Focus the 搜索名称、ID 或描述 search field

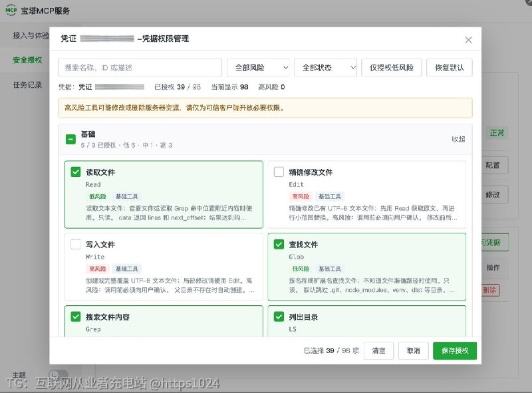(x=140, y=68)
